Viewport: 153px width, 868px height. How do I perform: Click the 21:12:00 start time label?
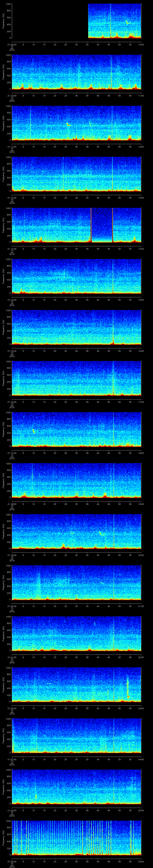(x=12, y=197)
